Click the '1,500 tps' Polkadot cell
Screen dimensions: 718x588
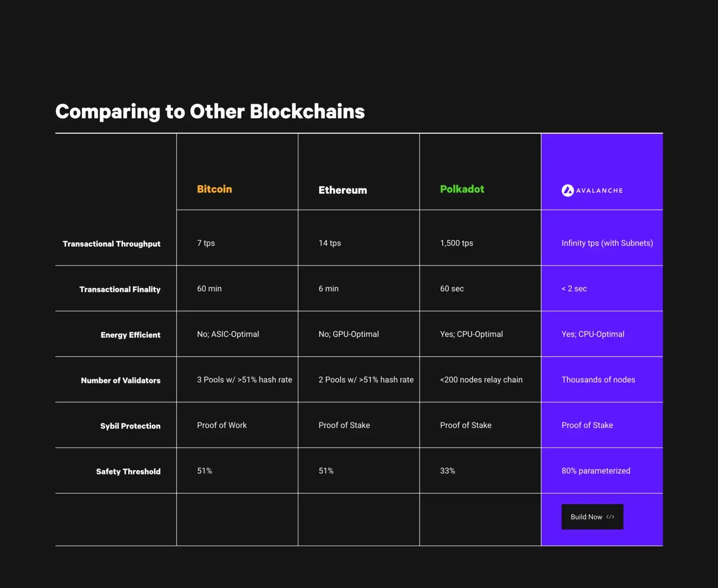(x=456, y=243)
